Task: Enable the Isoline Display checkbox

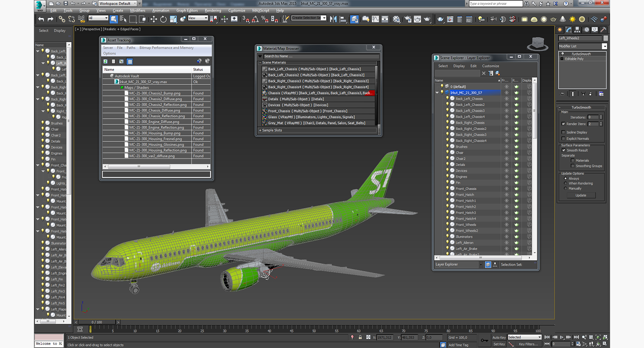Action: pyautogui.click(x=563, y=132)
